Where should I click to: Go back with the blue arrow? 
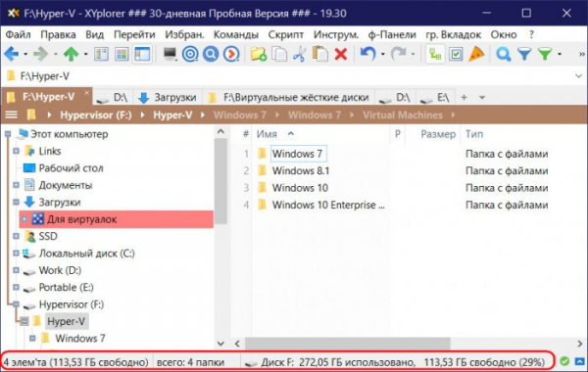pyautogui.click(x=11, y=54)
